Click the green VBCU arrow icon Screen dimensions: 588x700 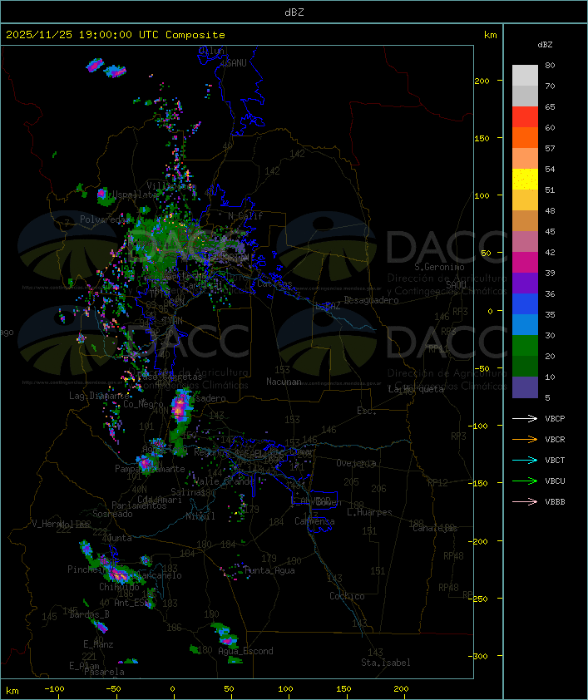tap(525, 481)
